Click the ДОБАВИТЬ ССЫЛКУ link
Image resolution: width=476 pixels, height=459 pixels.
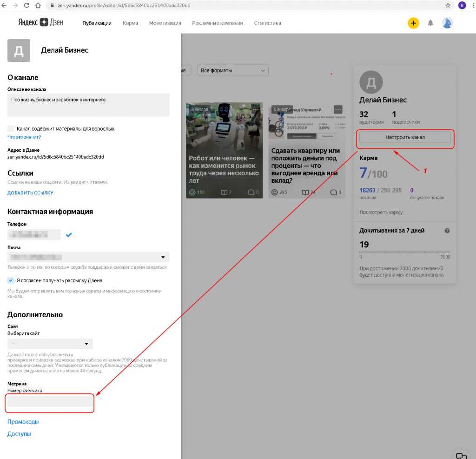[30, 193]
